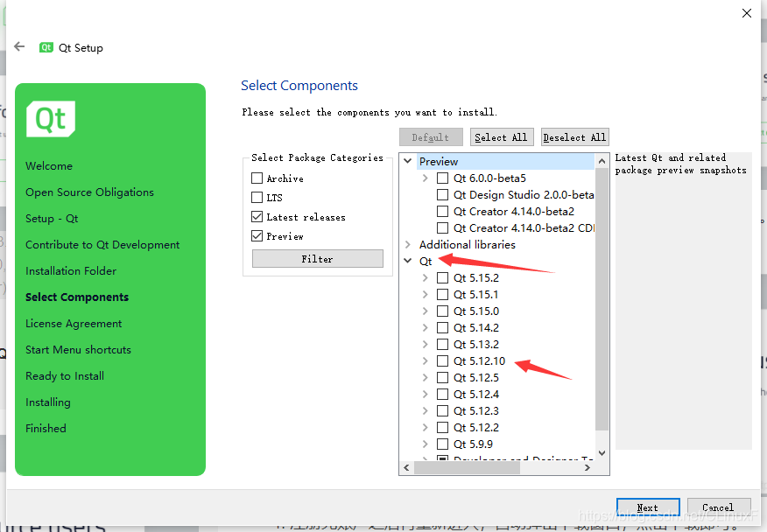Collapse the Preview tree node
The image size is (767, 532).
pos(407,161)
